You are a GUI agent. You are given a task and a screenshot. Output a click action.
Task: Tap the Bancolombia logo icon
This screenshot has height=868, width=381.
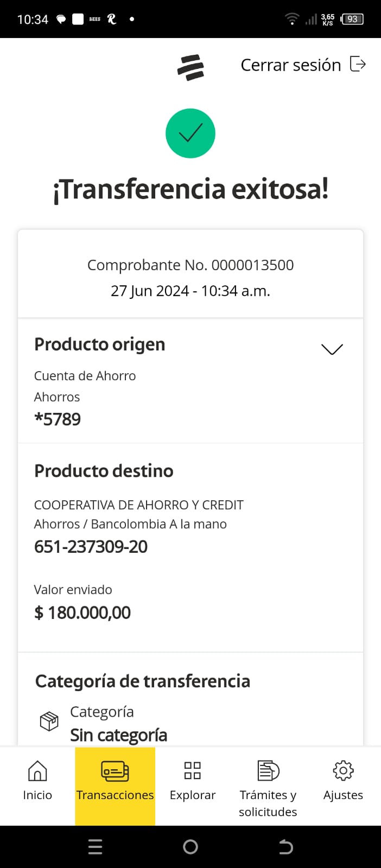pos(190,67)
